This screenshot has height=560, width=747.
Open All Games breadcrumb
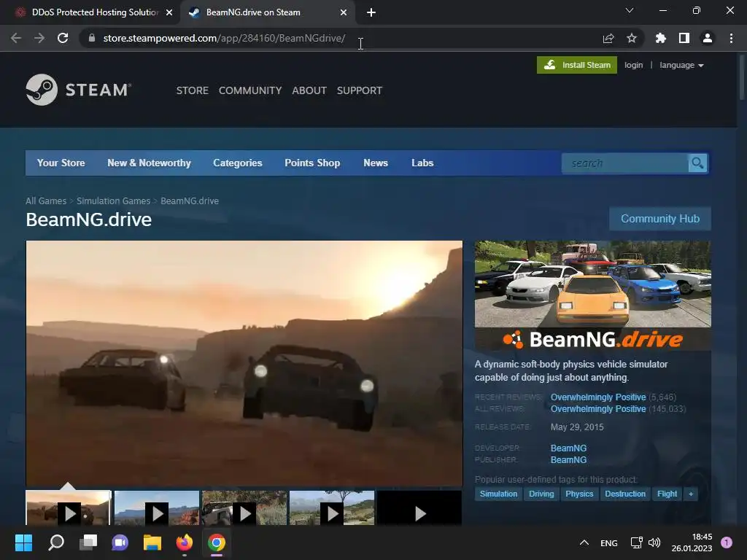click(x=46, y=201)
